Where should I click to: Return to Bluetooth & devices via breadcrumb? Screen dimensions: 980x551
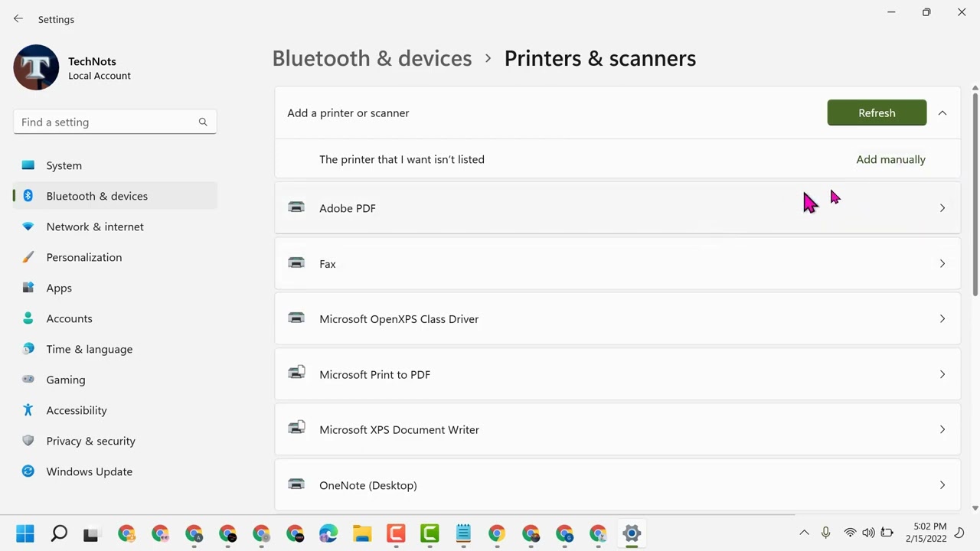click(372, 58)
